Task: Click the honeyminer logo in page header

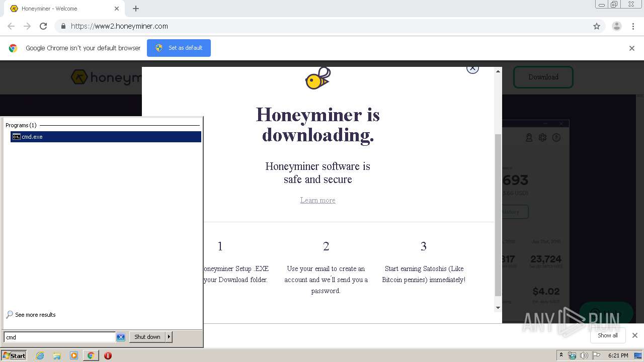Action: 106,77
